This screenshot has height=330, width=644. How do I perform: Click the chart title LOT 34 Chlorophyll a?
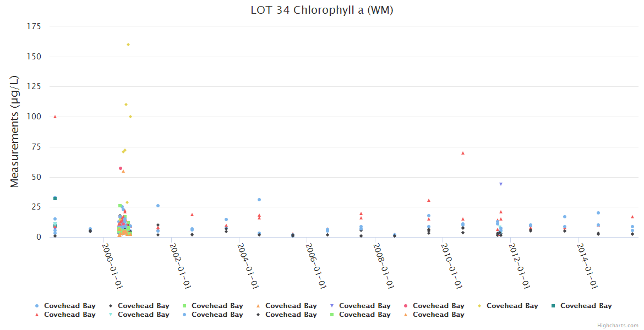[x=321, y=10]
